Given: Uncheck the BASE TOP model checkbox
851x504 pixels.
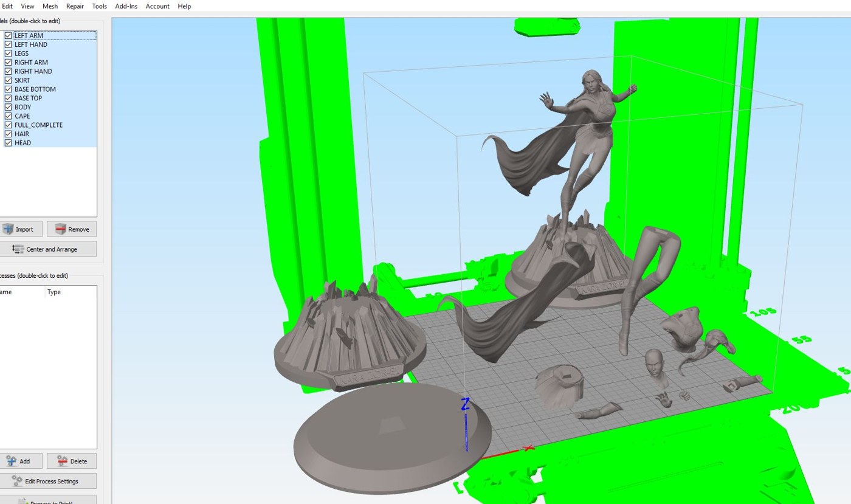Looking at the screenshot, I should 8,98.
